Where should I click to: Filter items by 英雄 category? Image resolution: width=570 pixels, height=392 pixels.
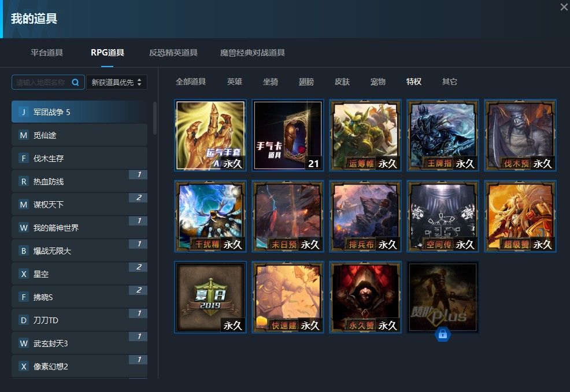(235, 82)
